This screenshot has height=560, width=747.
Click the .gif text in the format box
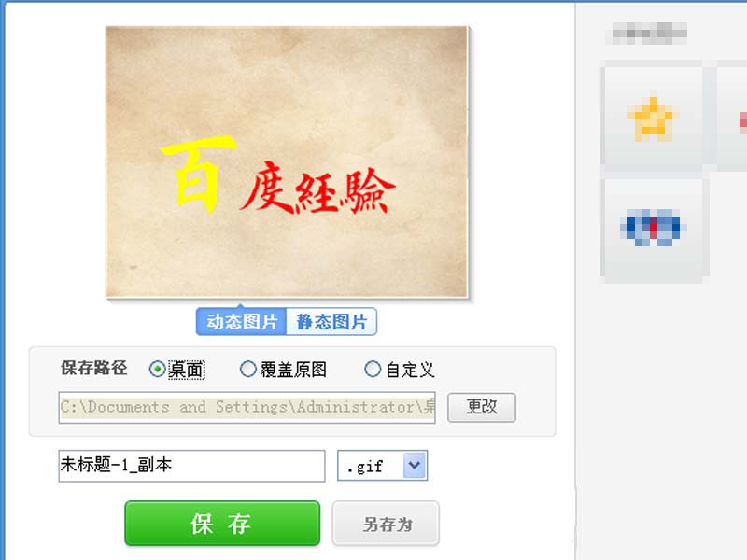click(365, 466)
